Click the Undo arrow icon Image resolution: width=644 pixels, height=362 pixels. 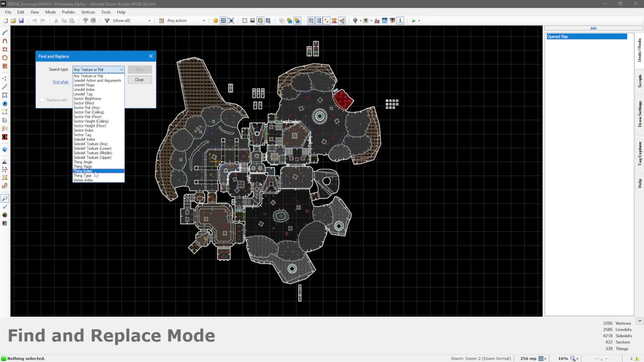pos(35,21)
